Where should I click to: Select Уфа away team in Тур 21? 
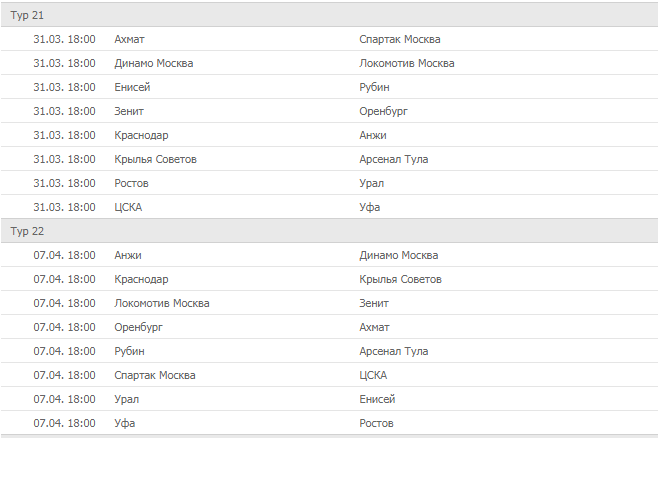coord(370,207)
